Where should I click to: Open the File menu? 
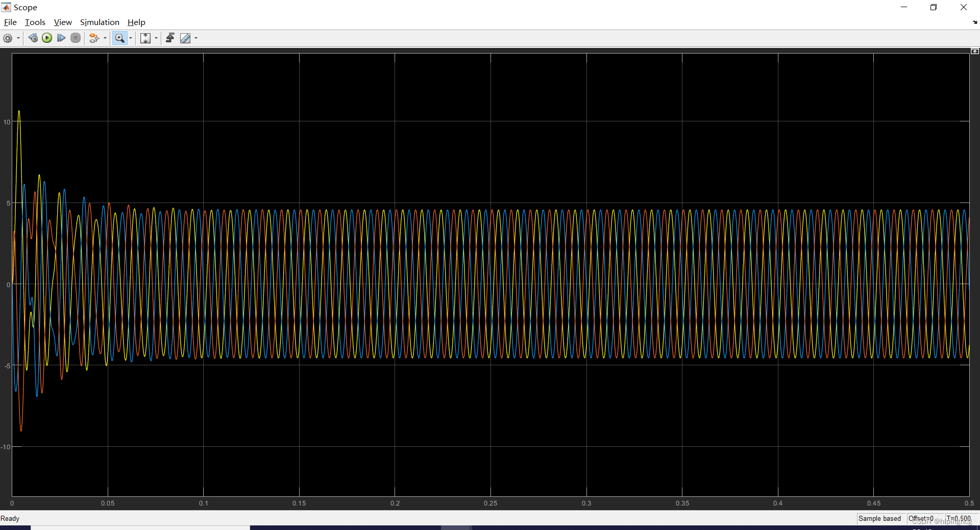click(10, 22)
